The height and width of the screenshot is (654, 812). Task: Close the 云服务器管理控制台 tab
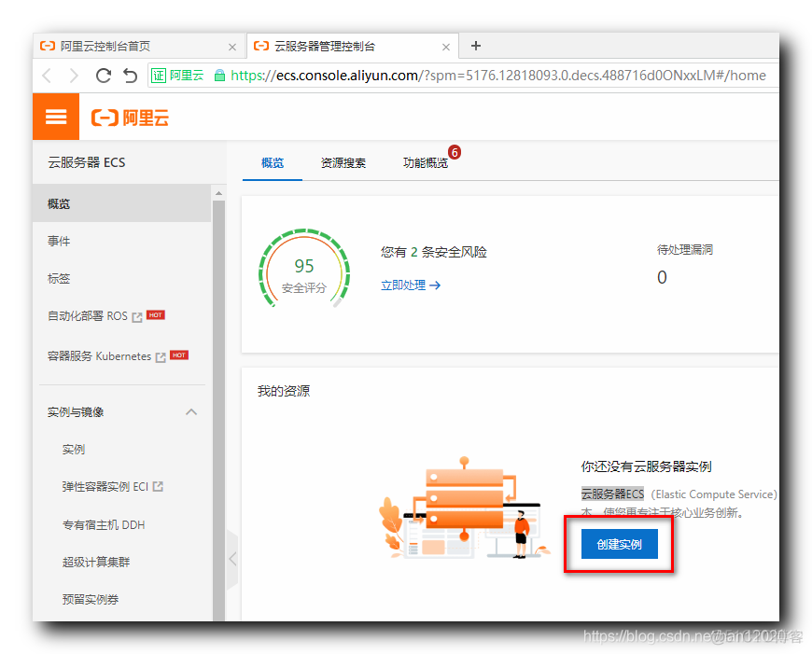click(x=446, y=48)
